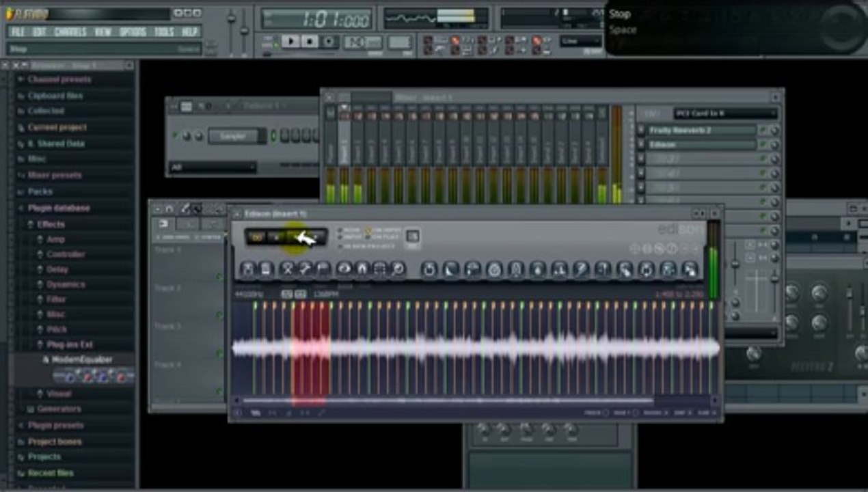Image resolution: width=868 pixels, height=492 pixels.
Task: Expand Channel presets folder in browser
Action: pyautogui.click(x=59, y=79)
